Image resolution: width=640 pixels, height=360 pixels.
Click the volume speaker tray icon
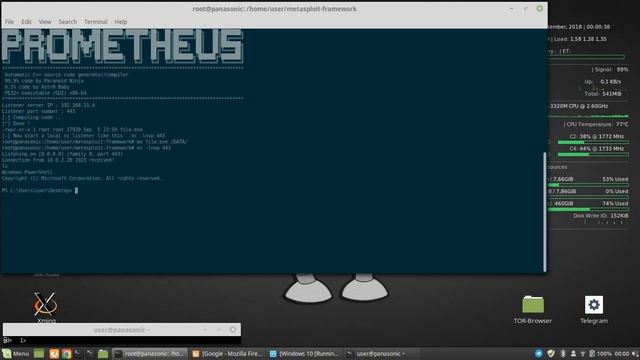pyautogui.click(x=635, y=353)
